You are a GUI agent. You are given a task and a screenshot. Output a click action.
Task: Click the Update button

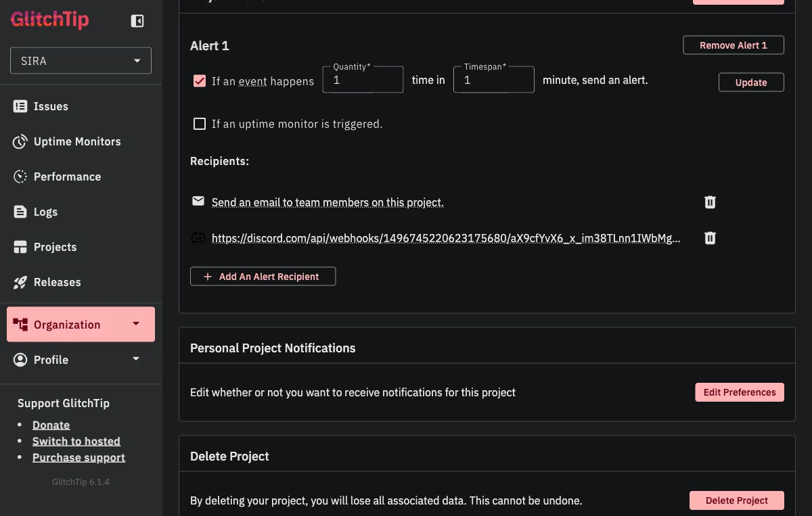click(x=751, y=83)
